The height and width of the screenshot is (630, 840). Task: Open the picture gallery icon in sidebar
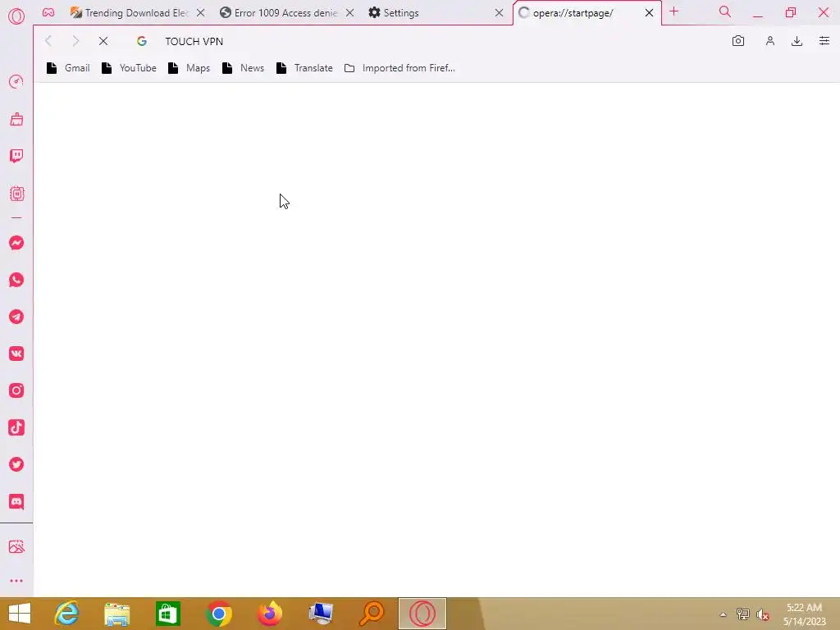[x=16, y=546]
